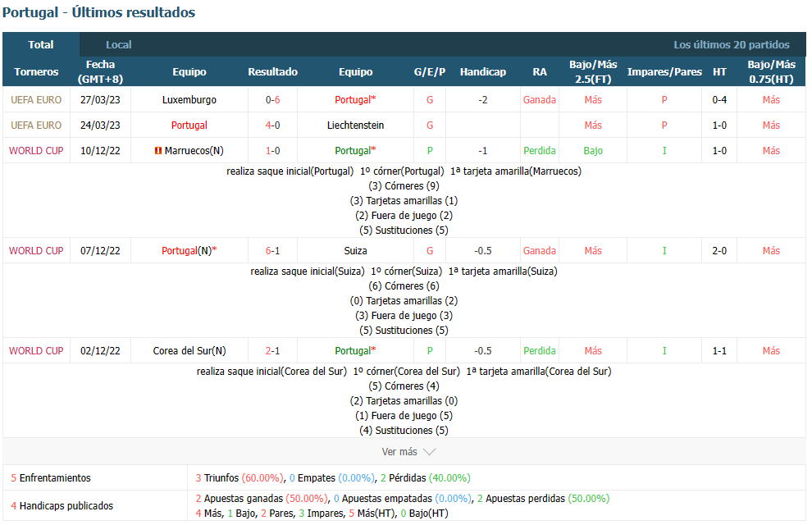The image size is (812, 525).
Task: Open the 4-0 result score
Action: point(273,126)
